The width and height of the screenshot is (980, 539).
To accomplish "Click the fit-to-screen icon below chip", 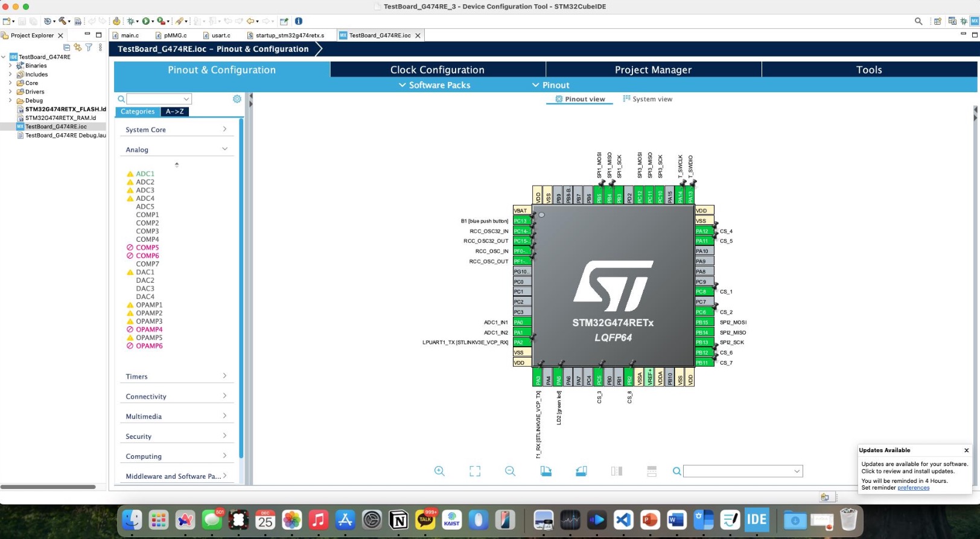I will point(475,471).
